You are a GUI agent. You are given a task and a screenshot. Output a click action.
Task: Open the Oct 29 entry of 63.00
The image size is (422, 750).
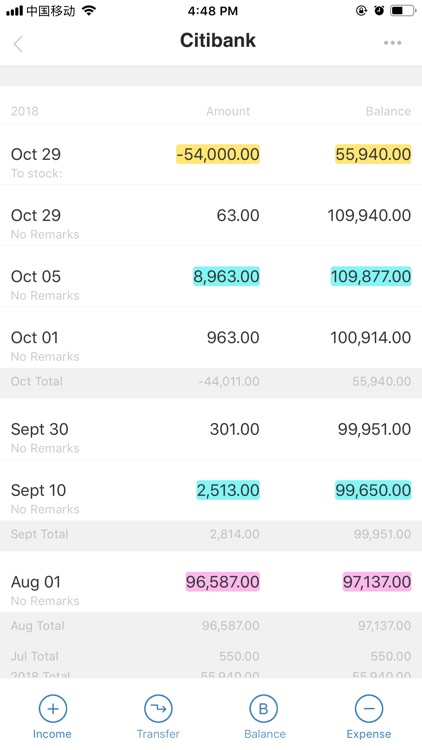tap(211, 216)
